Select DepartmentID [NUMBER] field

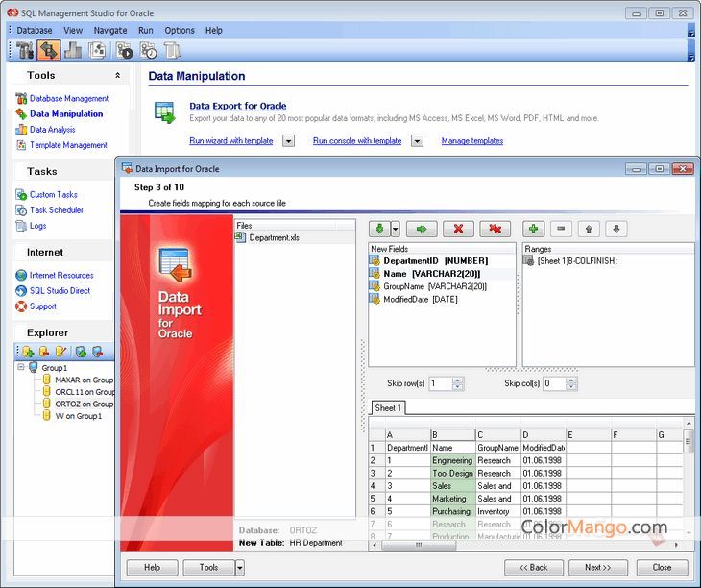pyautogui.click(x=435, y=261)
